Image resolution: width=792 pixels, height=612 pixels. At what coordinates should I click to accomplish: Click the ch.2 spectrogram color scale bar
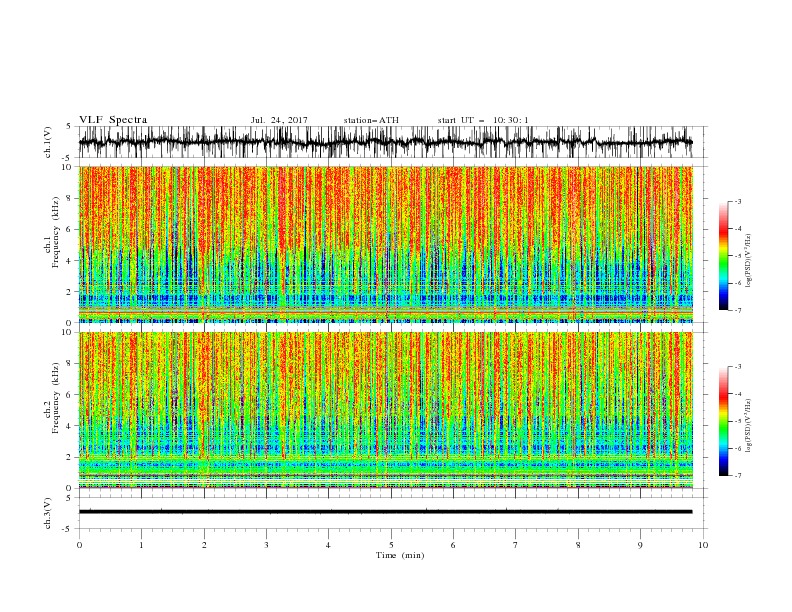723,421
